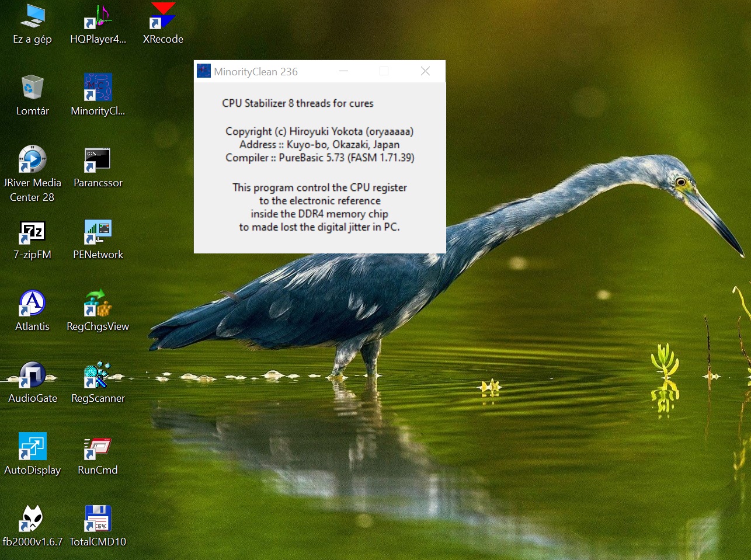
Task: Click the RegChgsView desktop shortcut
Action: [98, 304]
